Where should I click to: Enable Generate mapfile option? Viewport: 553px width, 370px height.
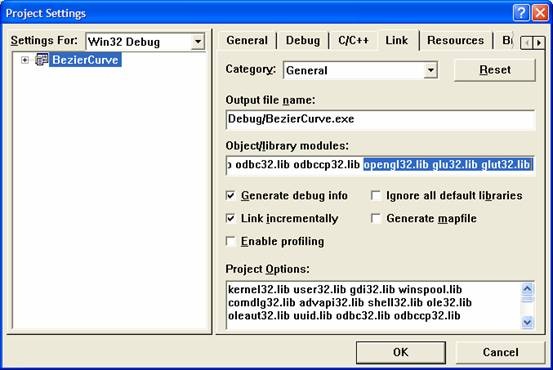pyautogui.click(x=376, y=218)
